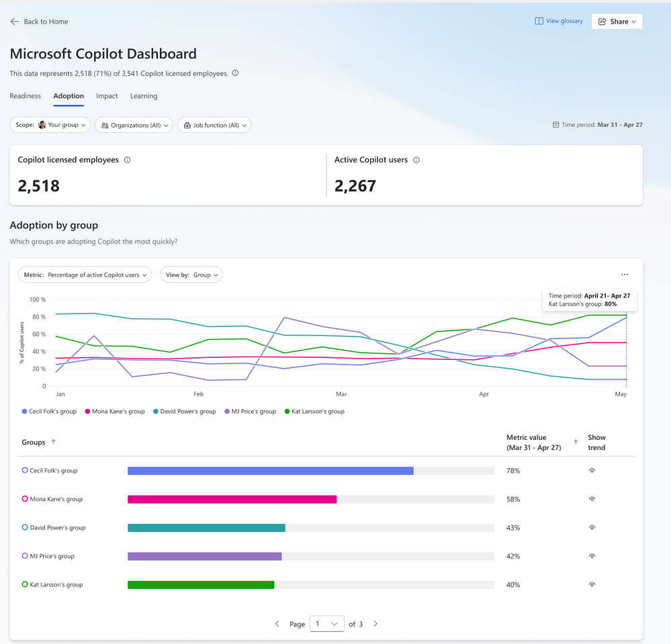Click info icon next to Active Copilot users

click(416, 160)
